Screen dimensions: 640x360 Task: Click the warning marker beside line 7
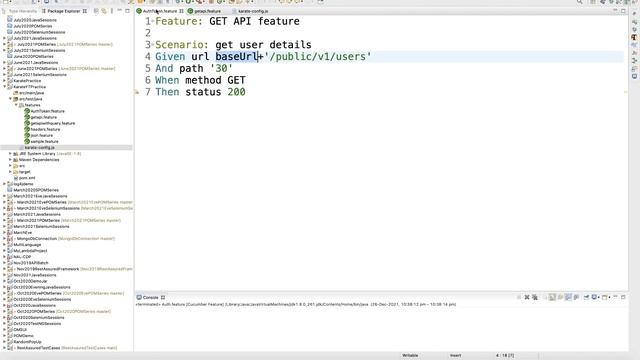tap(137, 92)
